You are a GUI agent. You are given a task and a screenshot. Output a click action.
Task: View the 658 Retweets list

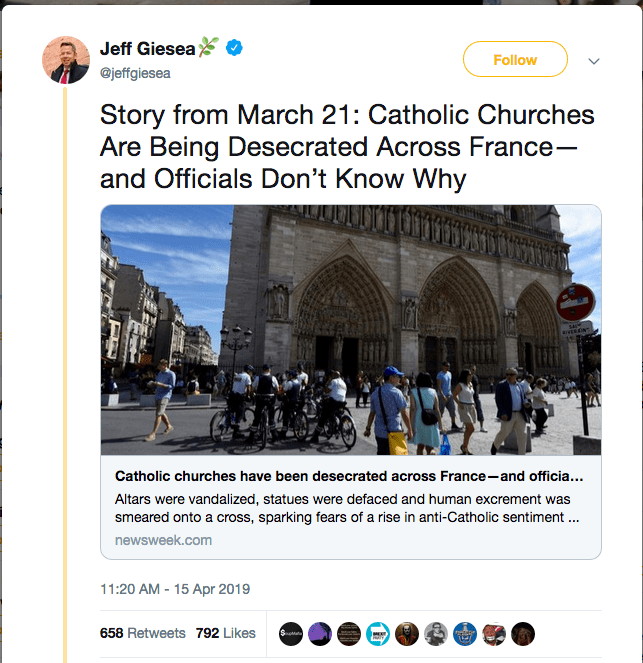tap(143, 633)
